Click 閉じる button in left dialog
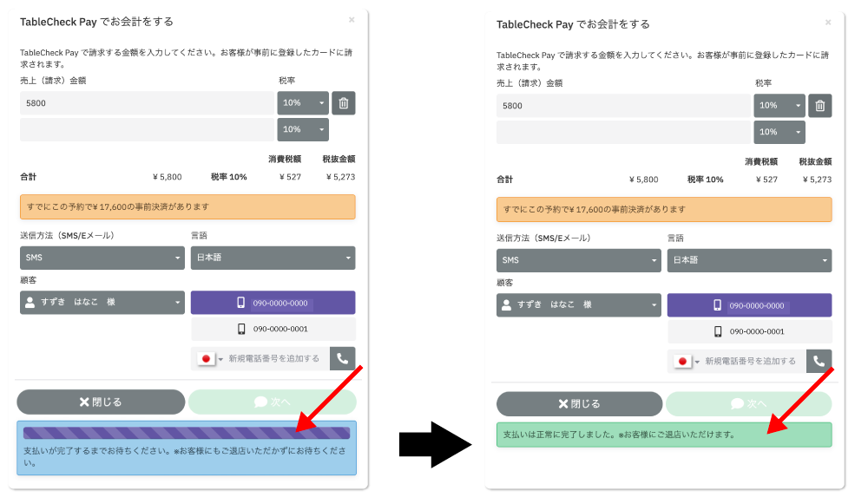This screenshot has width=868, height=497. [101, 402]
